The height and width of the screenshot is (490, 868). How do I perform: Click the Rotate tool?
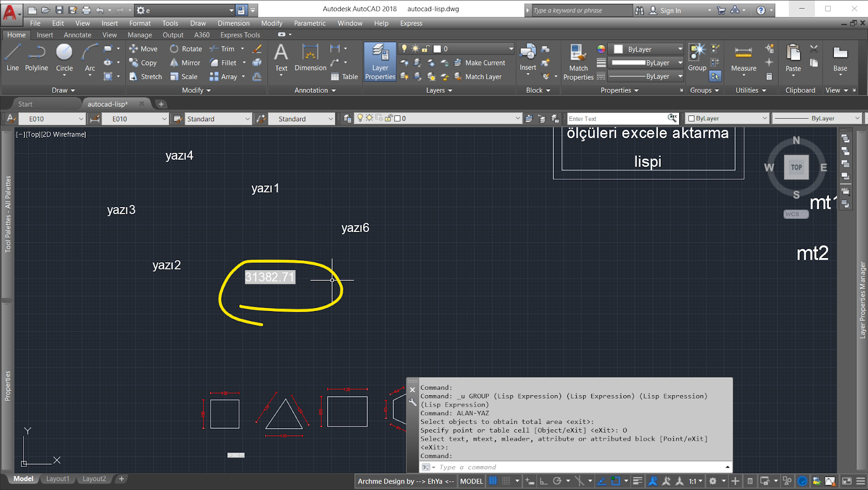[186, 49]
